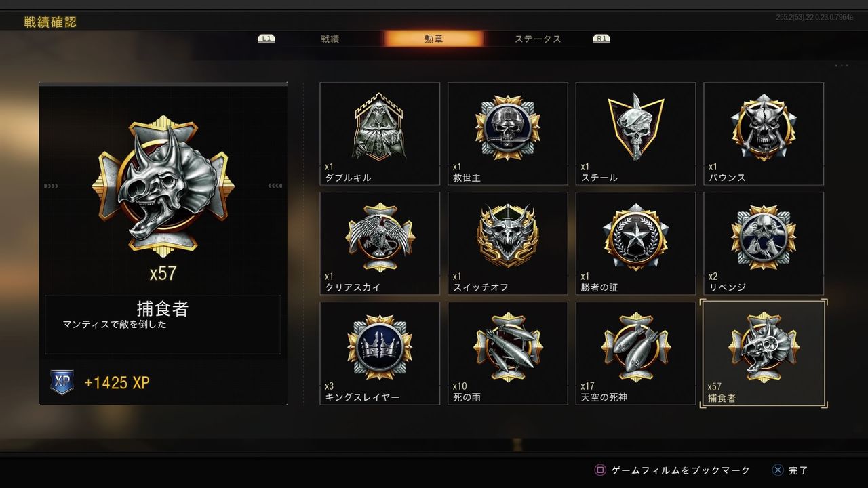Click the XP badge icon beside +1425 XP
Screen dimensions: 868x488
click(x=62, y=382)
